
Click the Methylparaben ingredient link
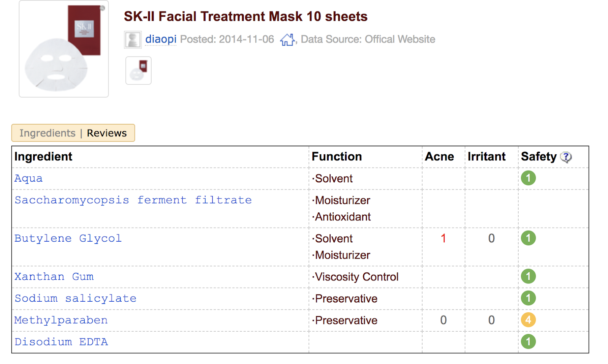[x=61, y=320]
